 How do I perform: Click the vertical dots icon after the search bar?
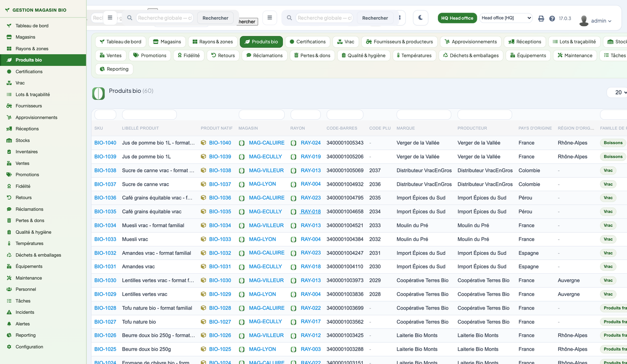click(x=400, y=18)
